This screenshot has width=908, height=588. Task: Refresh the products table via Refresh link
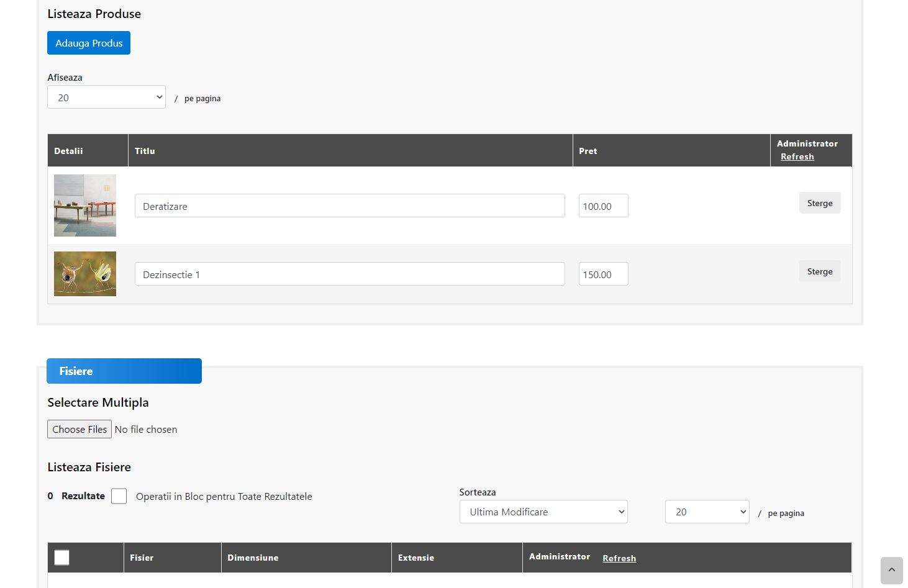pos(797,156)
